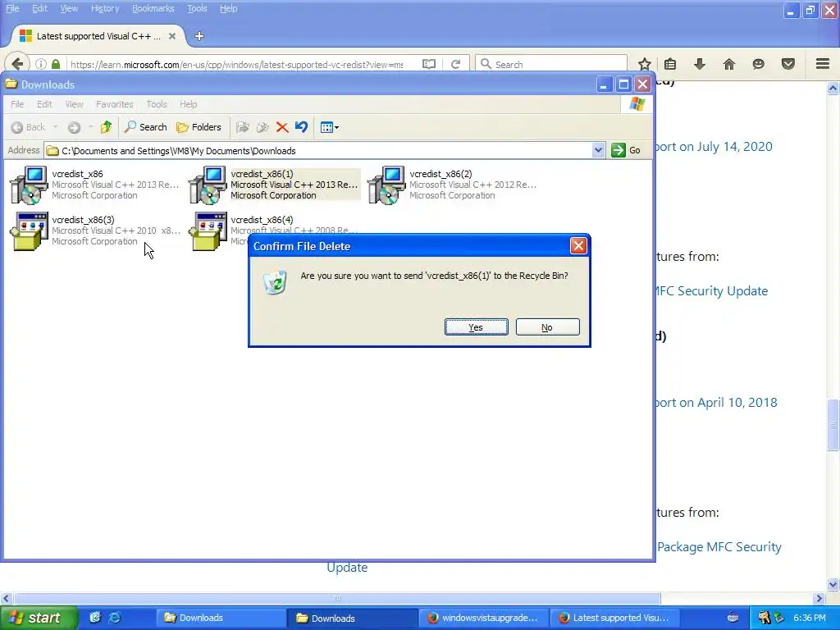Click the green padlock icon
Viewport: 840px width, 630px height.
pyautogui.click(x=56, y=64)
